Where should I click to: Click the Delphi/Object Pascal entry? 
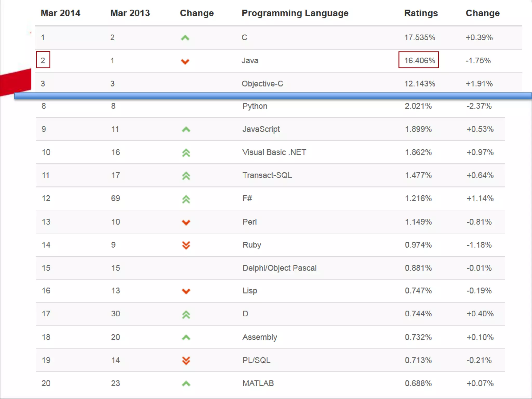click(x=279, y=268)
